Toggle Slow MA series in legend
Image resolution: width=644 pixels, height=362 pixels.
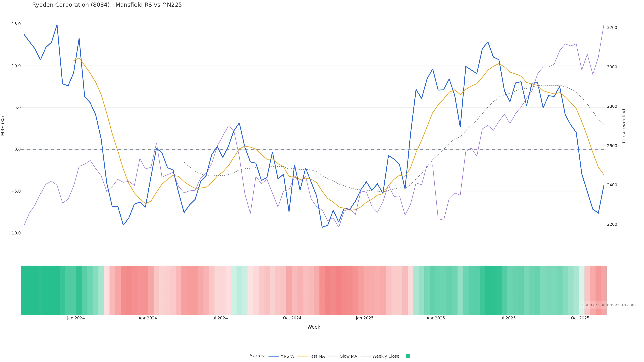click(x=348, y=356)
